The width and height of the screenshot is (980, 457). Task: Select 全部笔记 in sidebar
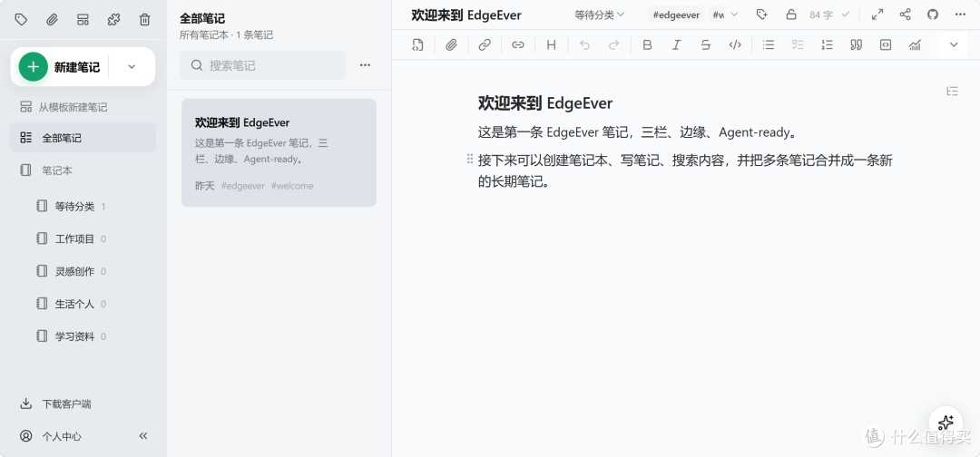click(x=83, y=137)
